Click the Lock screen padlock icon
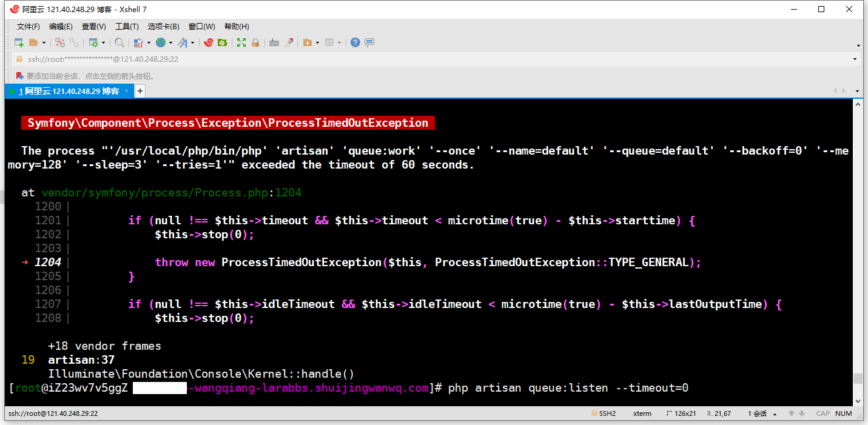Screen dimensions: 868x425 tap(255, 42)
